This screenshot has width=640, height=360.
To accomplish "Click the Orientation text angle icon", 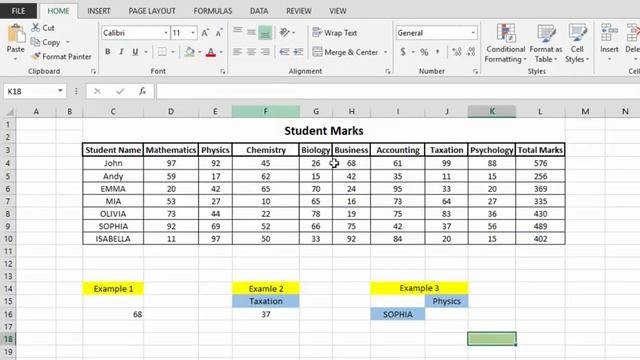I will [284, 32].
